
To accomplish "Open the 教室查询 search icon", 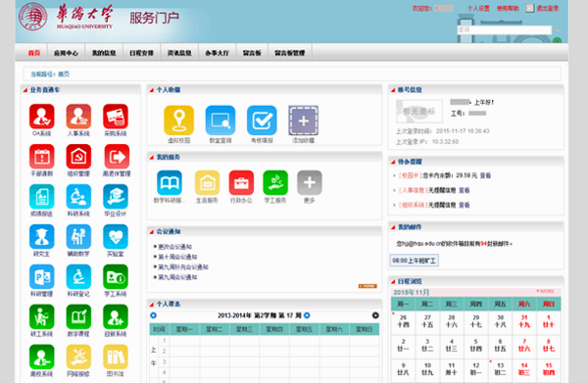I will (220, 120).
